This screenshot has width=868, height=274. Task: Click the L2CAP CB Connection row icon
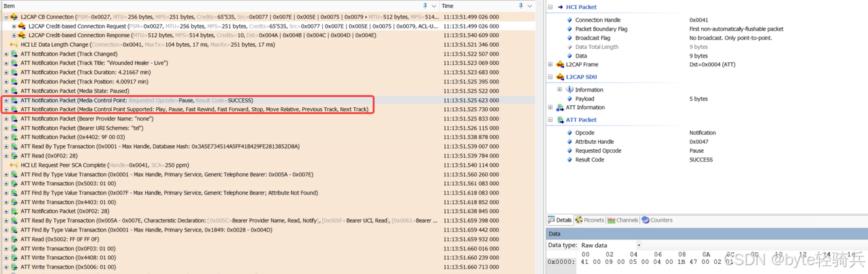[14, 16]
